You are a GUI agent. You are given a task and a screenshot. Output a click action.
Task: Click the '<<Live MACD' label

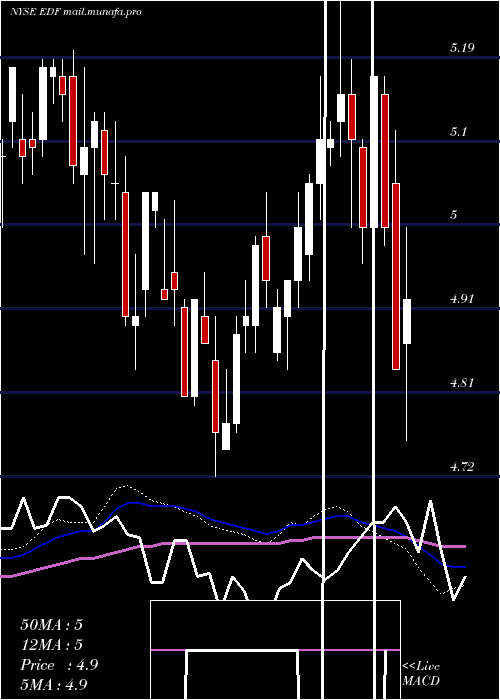(x=421, y=673)
